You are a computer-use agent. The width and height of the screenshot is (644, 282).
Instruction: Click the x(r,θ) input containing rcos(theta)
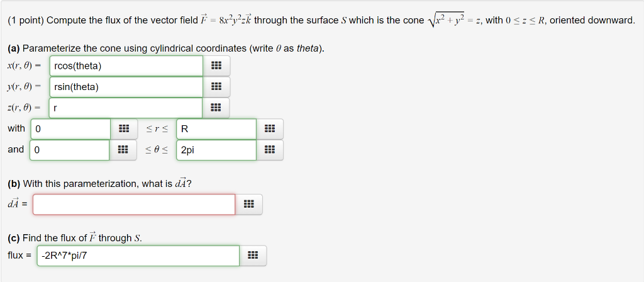[126, 65]
